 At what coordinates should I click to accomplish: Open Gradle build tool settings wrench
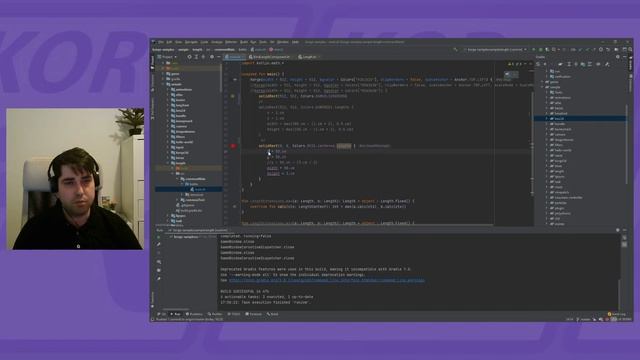tap(608, 64)
